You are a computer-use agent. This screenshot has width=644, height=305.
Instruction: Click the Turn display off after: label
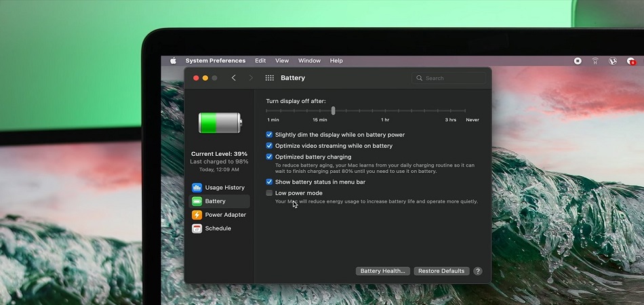click(296, 101)
